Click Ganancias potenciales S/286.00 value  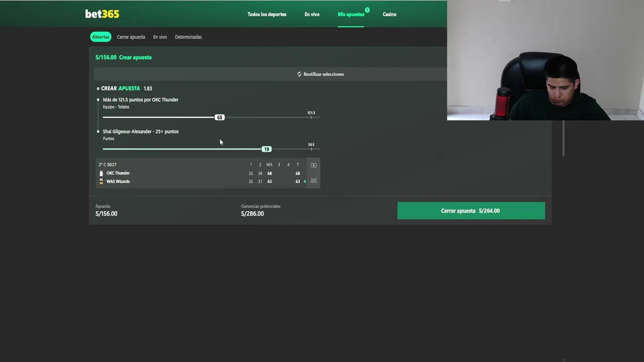(x=252, y=214)
